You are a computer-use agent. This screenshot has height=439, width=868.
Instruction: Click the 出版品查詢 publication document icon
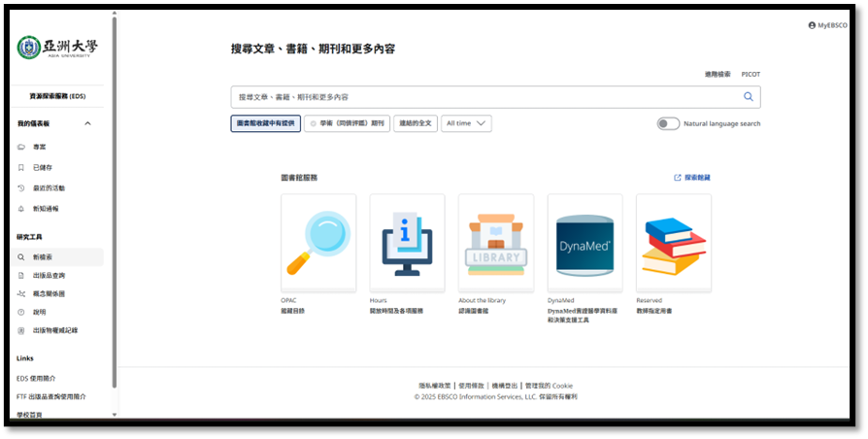coord(21,276)
